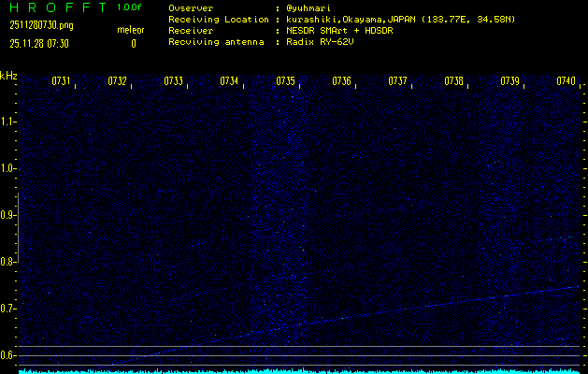Select the 0740 time marker
Screen dimensions: 588x374
point(566,82)
